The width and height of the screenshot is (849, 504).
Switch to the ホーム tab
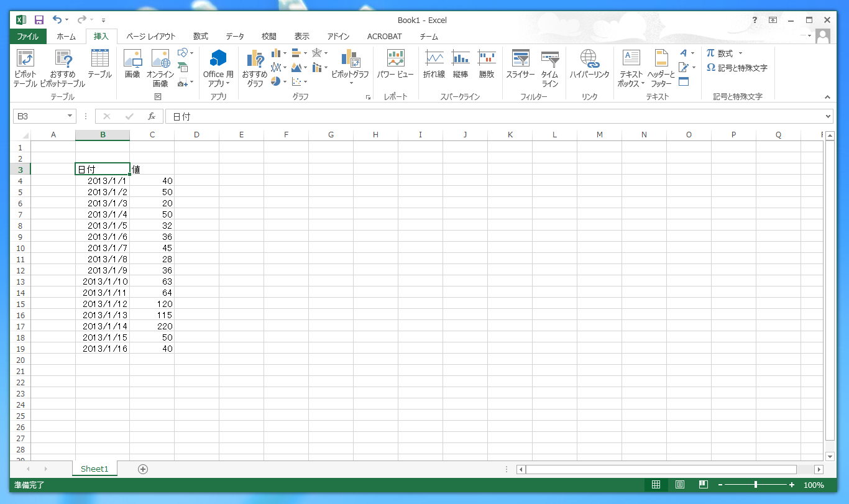pos(66,37)
